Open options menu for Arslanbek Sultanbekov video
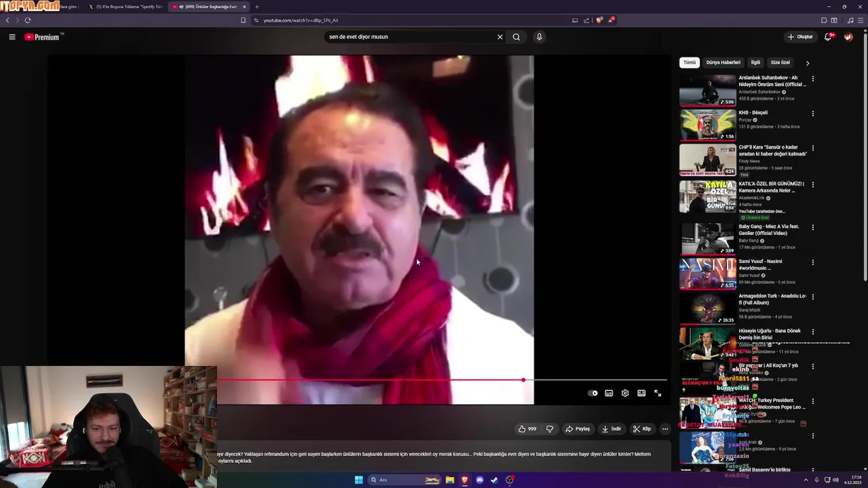 pyautogui.click(x=813, y=79)
